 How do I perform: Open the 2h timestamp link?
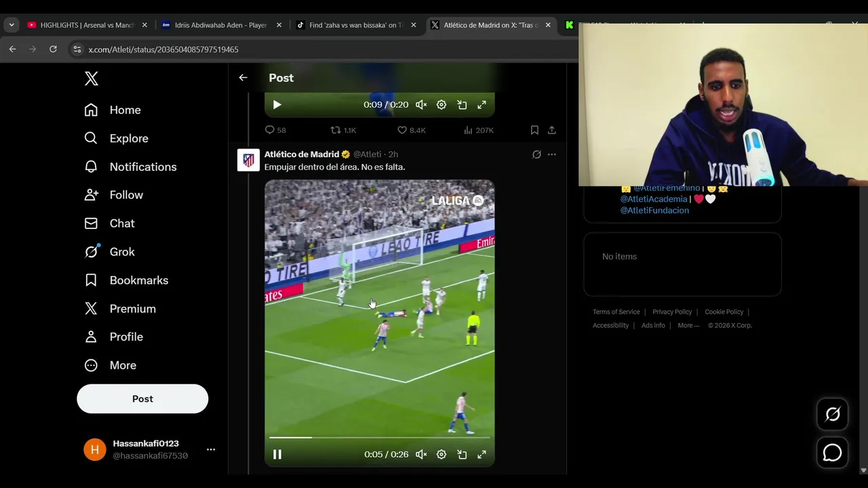[x=393, y=155]
